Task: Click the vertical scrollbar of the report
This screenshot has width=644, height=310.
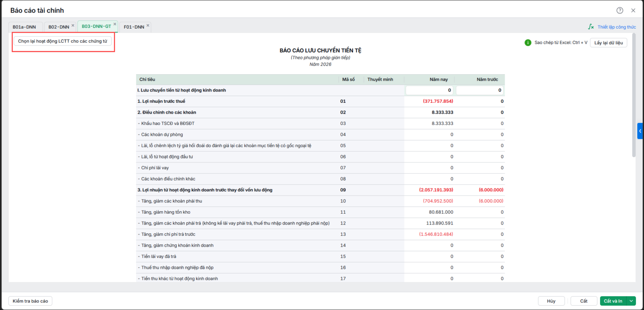Action: coord(634,96)
